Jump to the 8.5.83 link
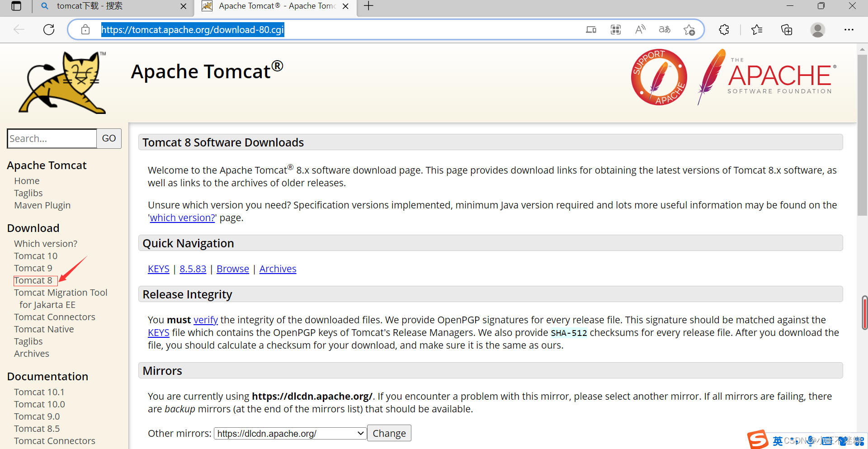 click(x=193, y=269)
